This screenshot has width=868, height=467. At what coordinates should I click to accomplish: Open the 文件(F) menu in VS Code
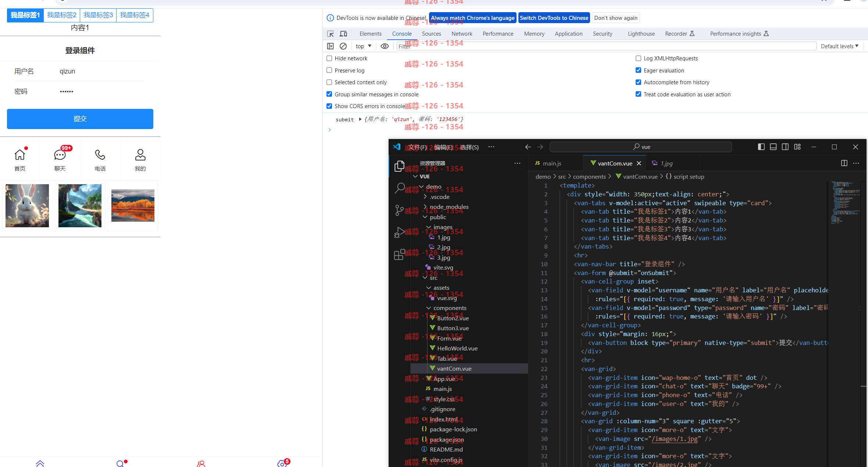[x=418, y=147]
